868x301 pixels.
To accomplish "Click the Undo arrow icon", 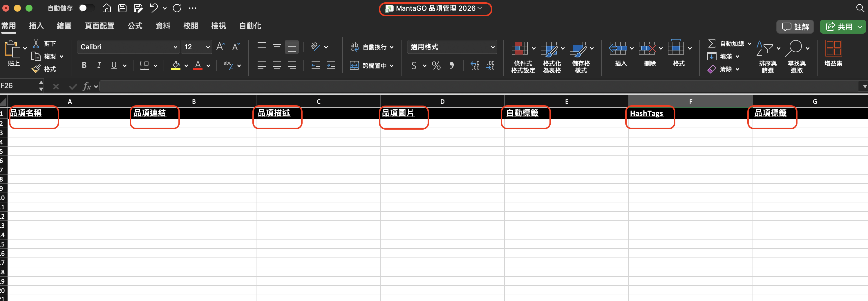I will pos(154,8).
